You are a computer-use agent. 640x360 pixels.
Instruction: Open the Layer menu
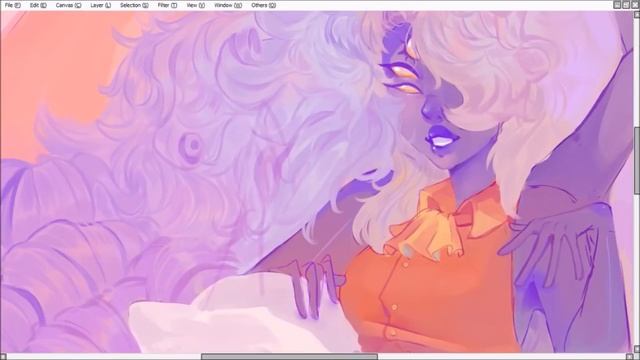click(x=100, y=5)
